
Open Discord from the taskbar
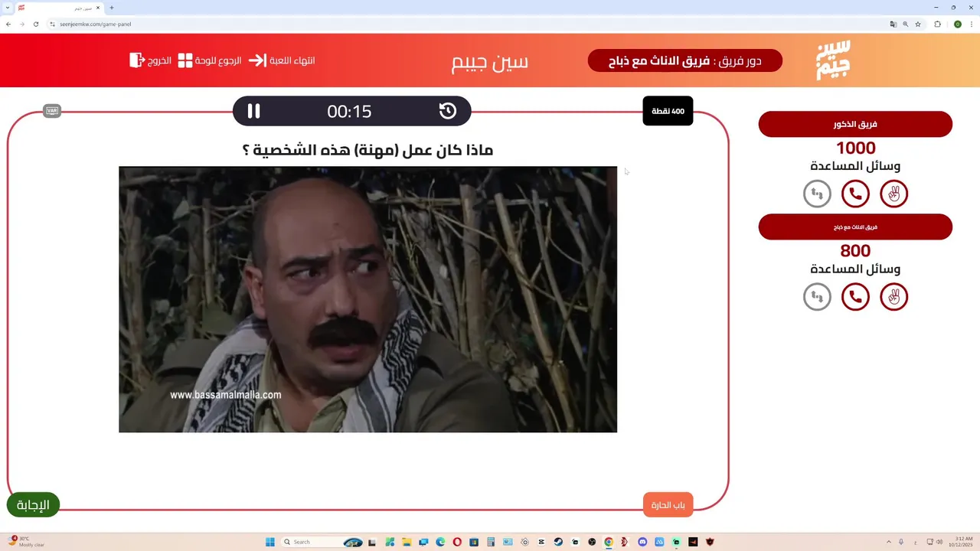(642, 542)
